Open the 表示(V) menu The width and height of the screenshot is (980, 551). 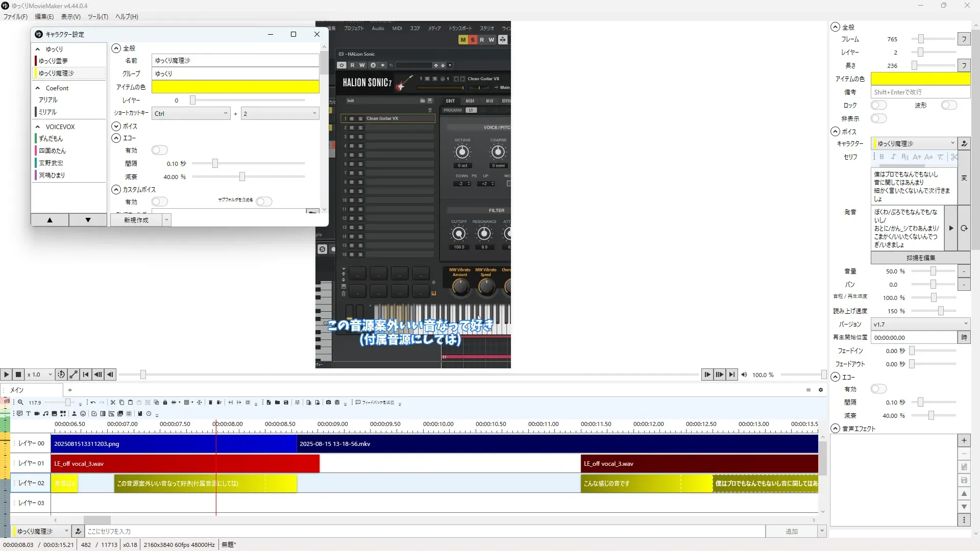(70, 16)
